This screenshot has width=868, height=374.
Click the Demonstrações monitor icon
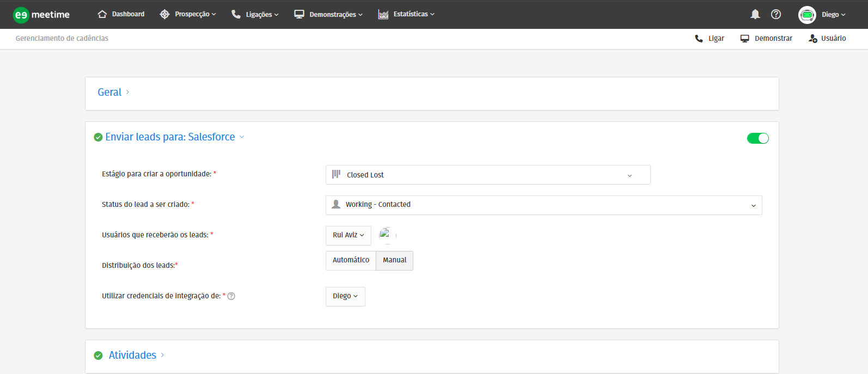click(x=299, y=14)
